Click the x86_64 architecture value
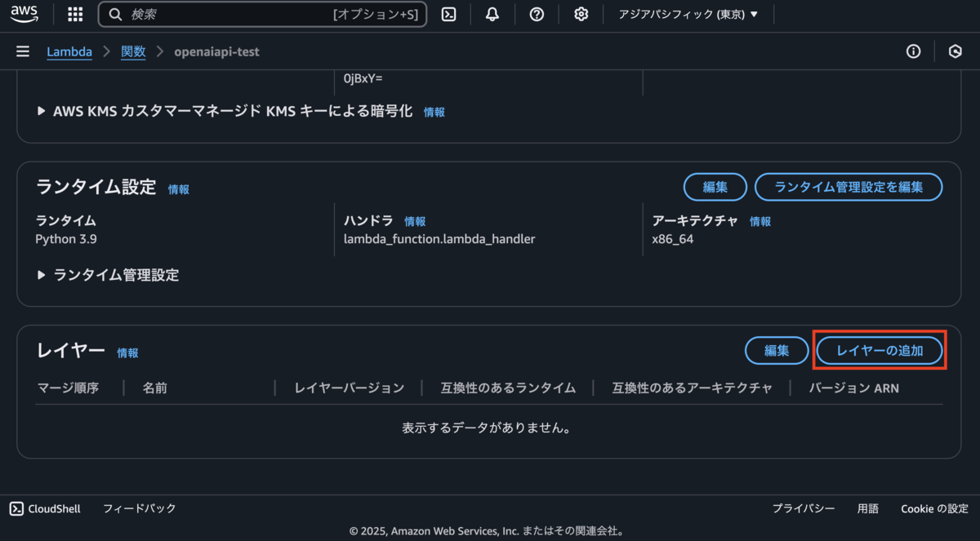980x541 pixels. [x=672, y=239]
